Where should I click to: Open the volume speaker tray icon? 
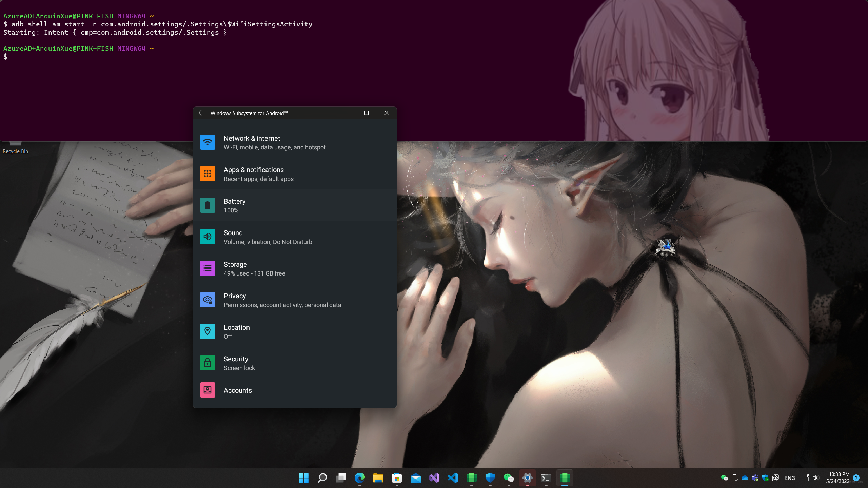coord(816,478)
